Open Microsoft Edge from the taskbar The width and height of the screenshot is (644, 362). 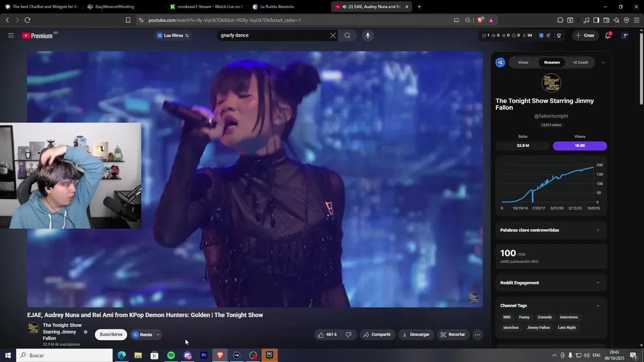point(122,355)
